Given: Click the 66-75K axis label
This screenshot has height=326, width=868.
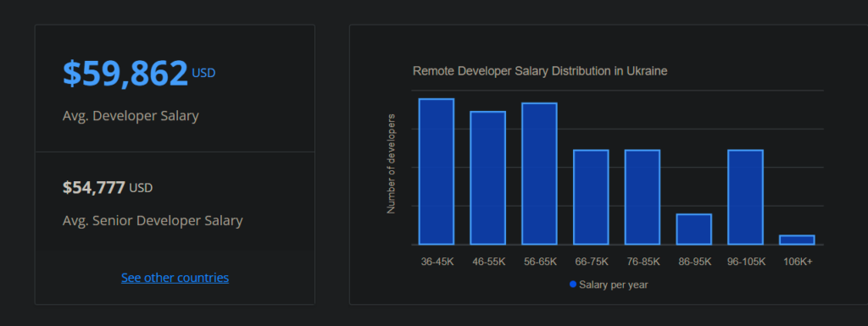Looking at the screenshot, I should point(591,262).
